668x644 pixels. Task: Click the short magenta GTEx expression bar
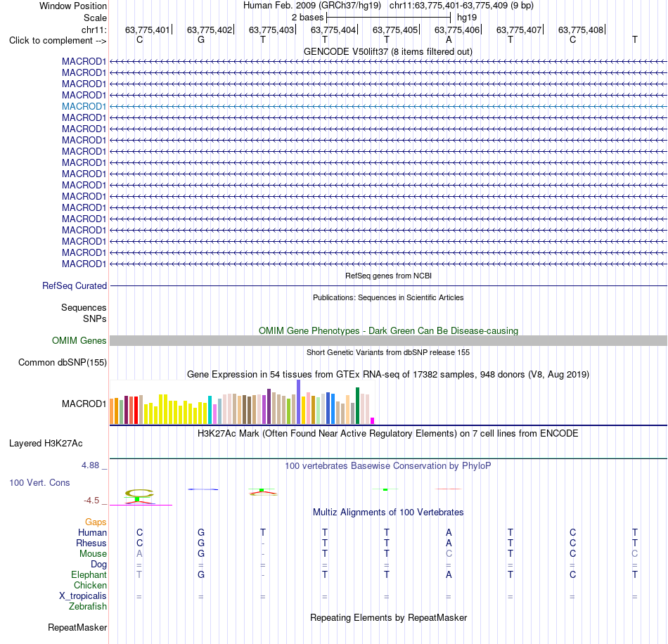(x=373, y=421)
